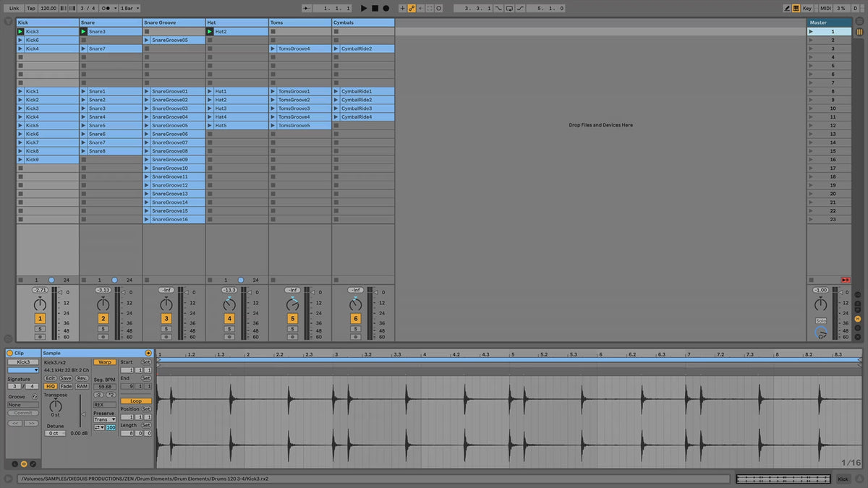This screenshot has height=488, width=868.
Task: Click the Tap tempo button
Action: coord(30,8)
